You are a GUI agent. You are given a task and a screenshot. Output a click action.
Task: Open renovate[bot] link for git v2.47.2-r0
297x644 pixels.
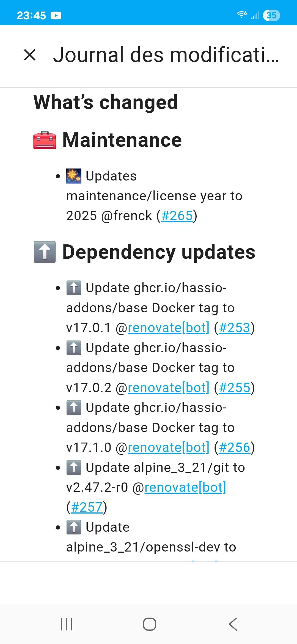185,487
